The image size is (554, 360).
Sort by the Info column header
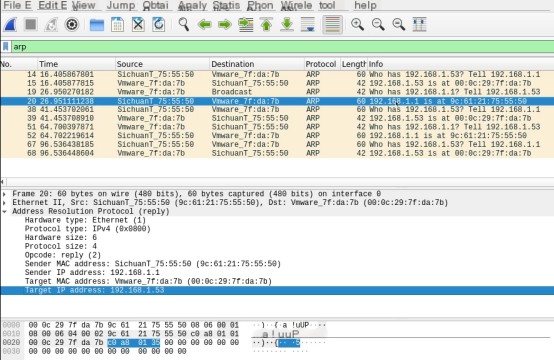point(460,64)
